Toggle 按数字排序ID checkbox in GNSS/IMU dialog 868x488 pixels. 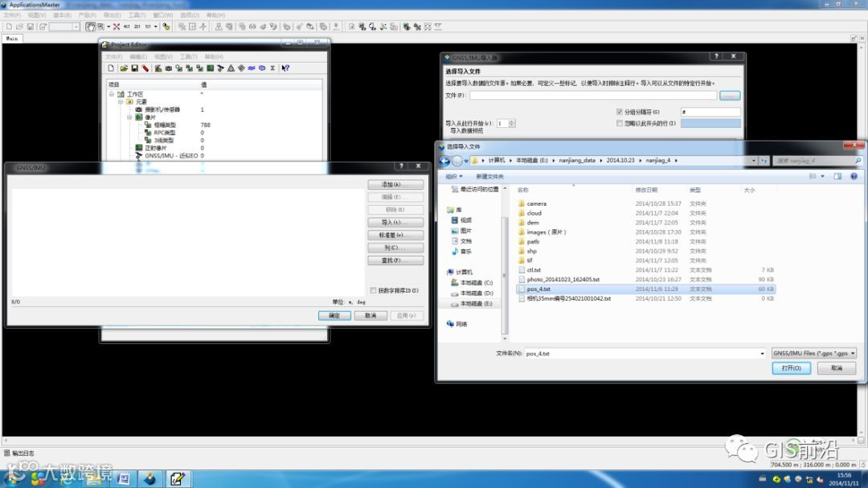pos(373,290)
